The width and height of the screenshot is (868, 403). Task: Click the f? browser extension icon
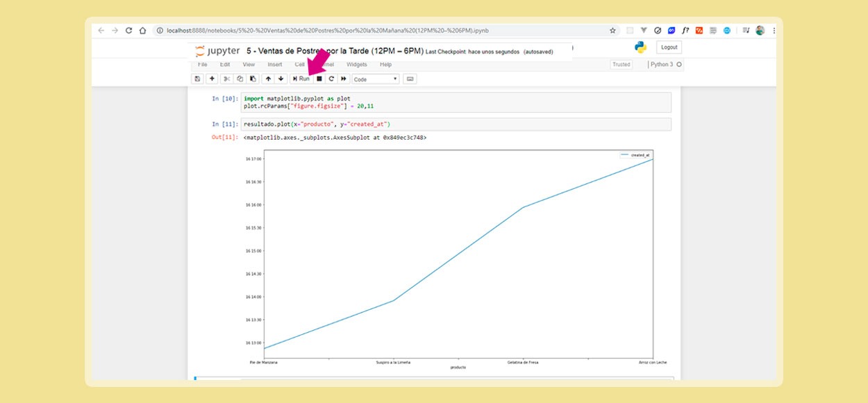[685, 31]
